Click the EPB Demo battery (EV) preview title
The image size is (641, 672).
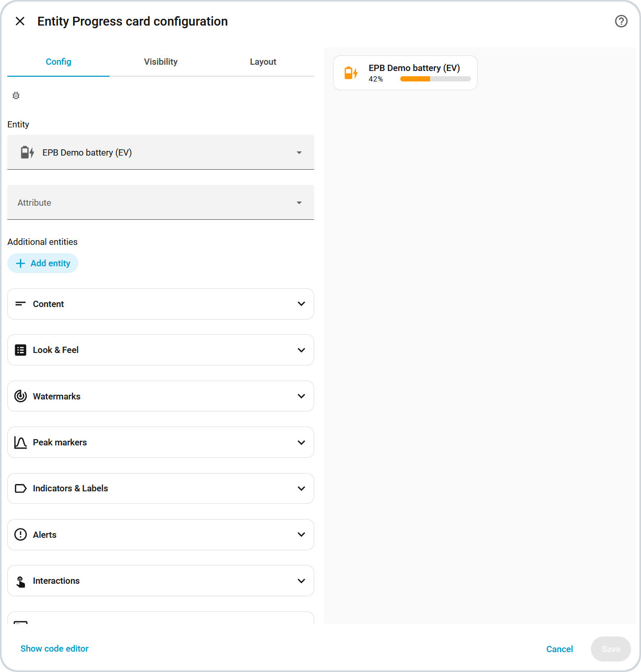414,68
